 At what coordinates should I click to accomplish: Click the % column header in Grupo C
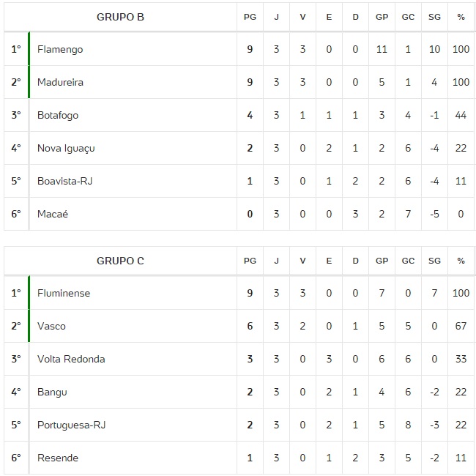point(461,261)
